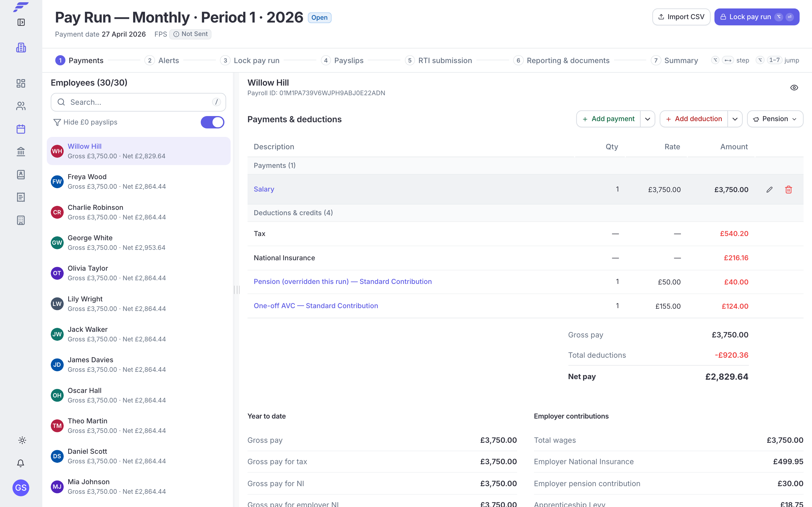
Task: Expand the Add payment dropdown arrow
Action: point(648,119)
